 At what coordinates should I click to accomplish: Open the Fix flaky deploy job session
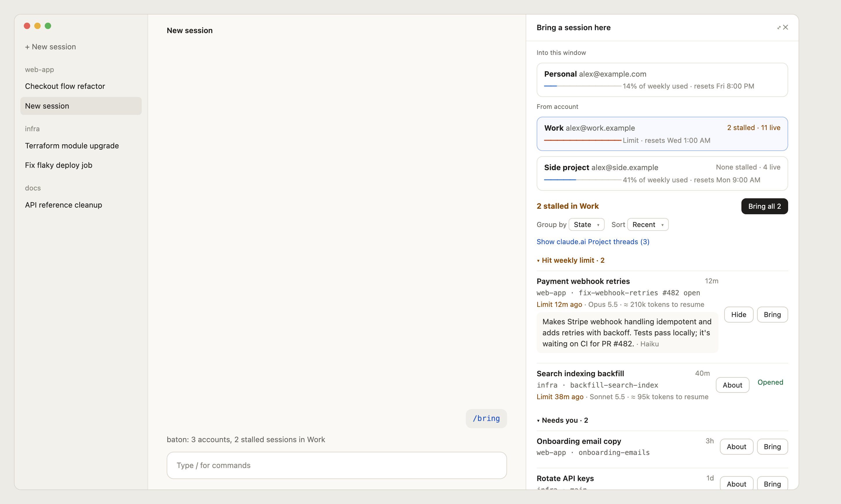click(81, 165)
